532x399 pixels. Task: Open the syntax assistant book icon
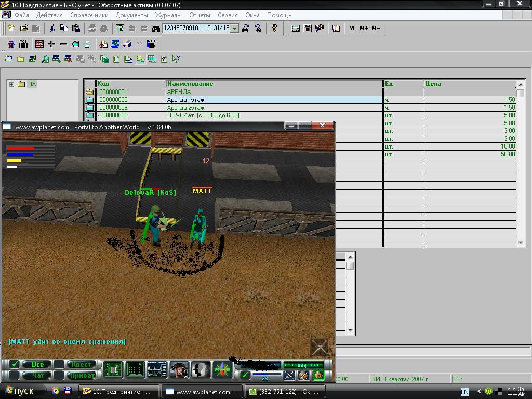336,29
